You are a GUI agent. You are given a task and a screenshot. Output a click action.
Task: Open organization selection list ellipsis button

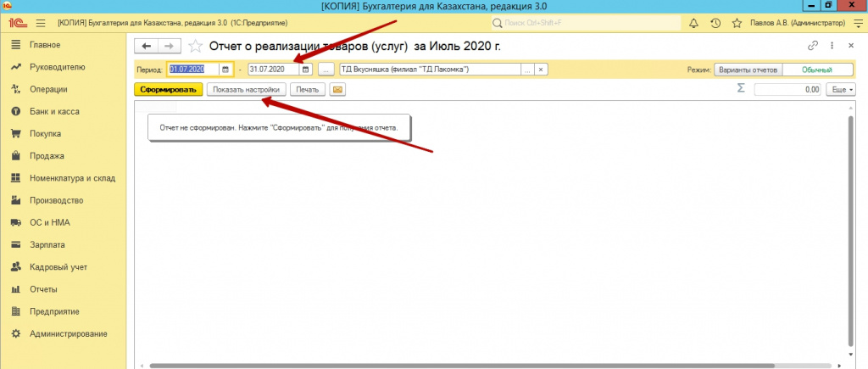click(528, 70)
